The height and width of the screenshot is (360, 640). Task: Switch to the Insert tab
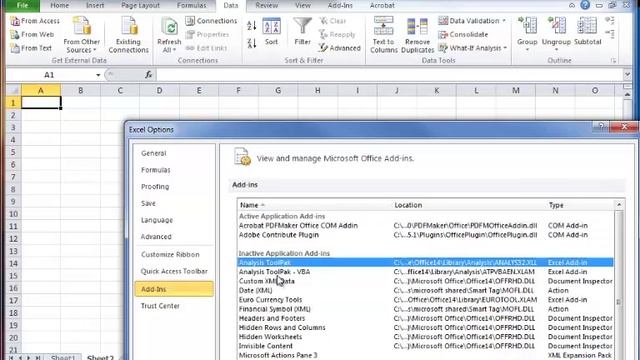point(95,5)
